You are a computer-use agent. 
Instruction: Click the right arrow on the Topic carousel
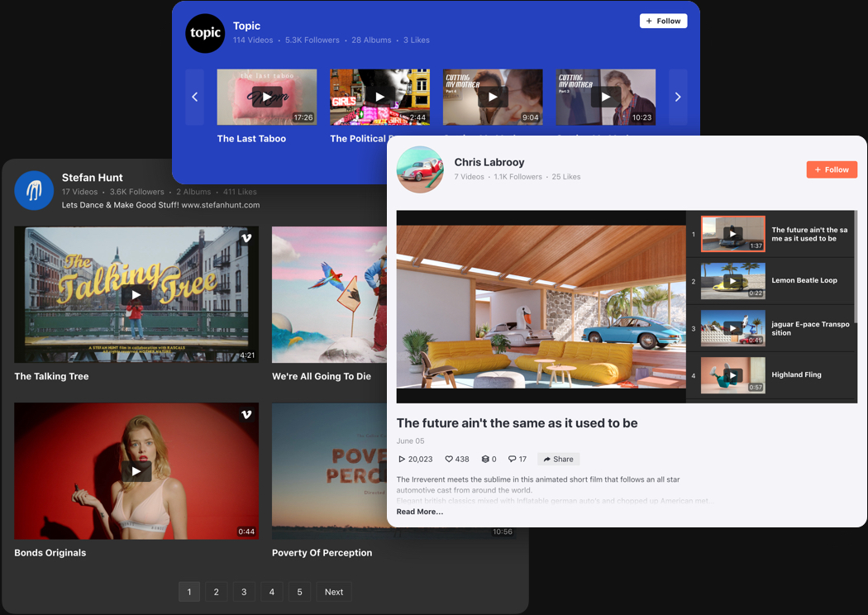point(677,97)
